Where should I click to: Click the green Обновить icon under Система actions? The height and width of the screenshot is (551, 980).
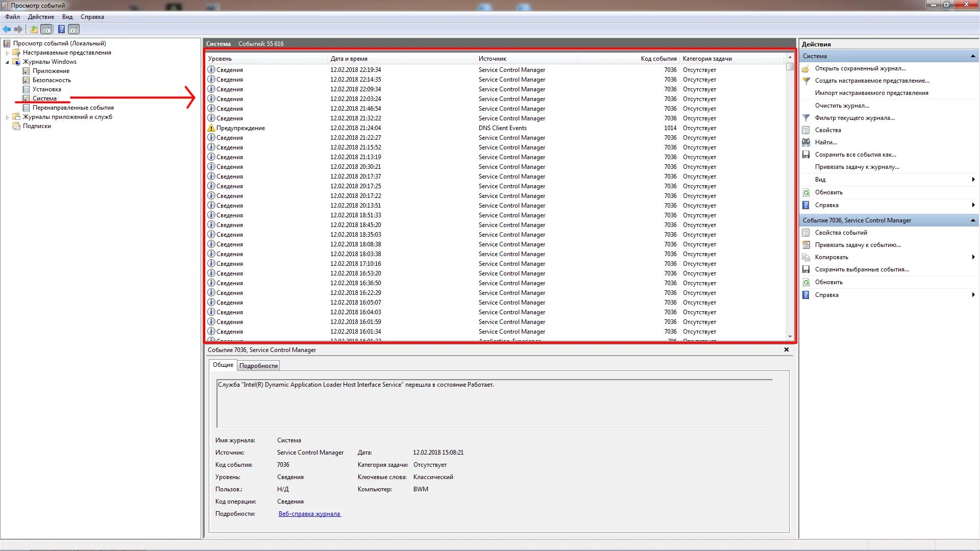[x=806, y=192]
